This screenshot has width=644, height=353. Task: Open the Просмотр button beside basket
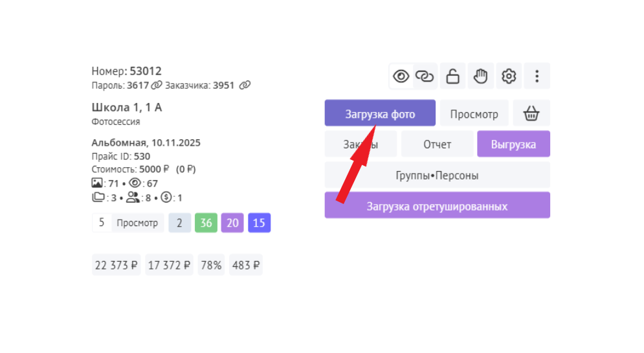pos(474,114)
